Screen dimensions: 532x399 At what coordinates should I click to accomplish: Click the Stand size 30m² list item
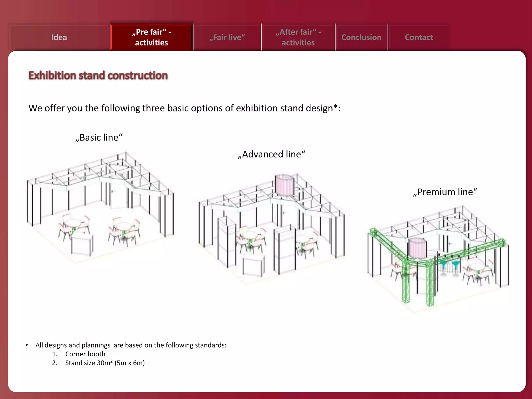coord(105,363)
